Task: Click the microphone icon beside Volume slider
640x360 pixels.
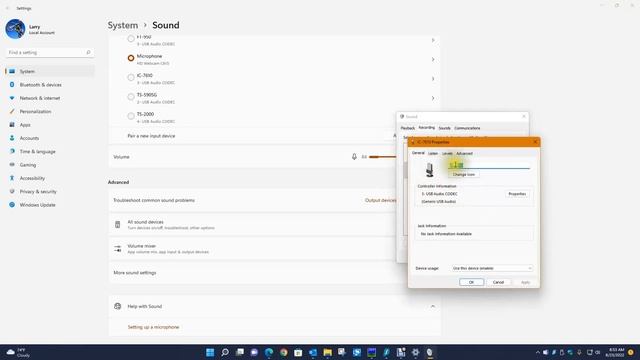Action: [x=354, y=157]
